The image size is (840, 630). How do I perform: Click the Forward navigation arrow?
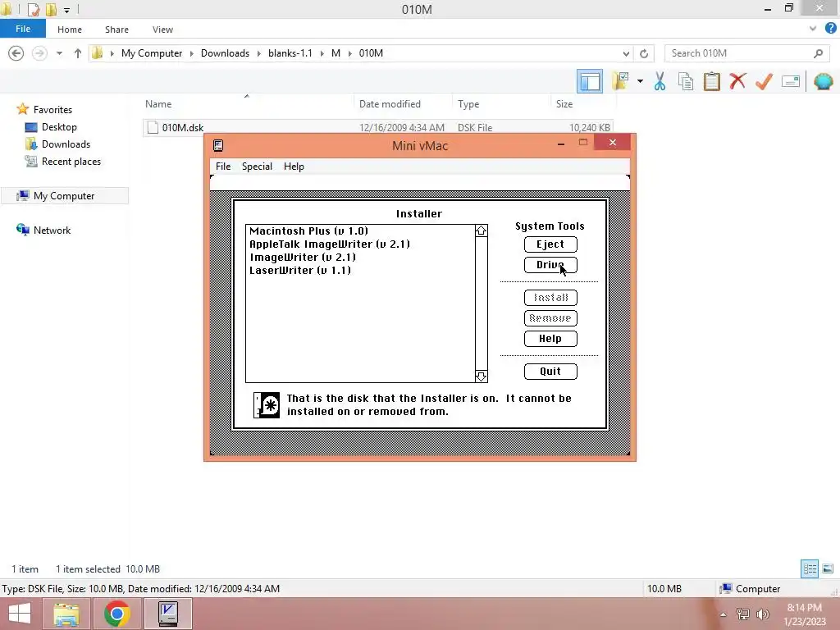(x=39, y=53)
